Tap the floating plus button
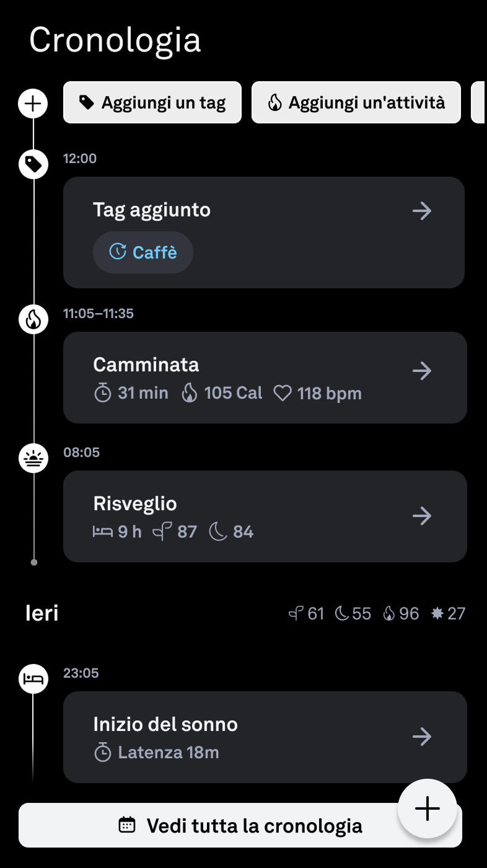This screenshot has width=487, height=868. click(x=427, y=809)
